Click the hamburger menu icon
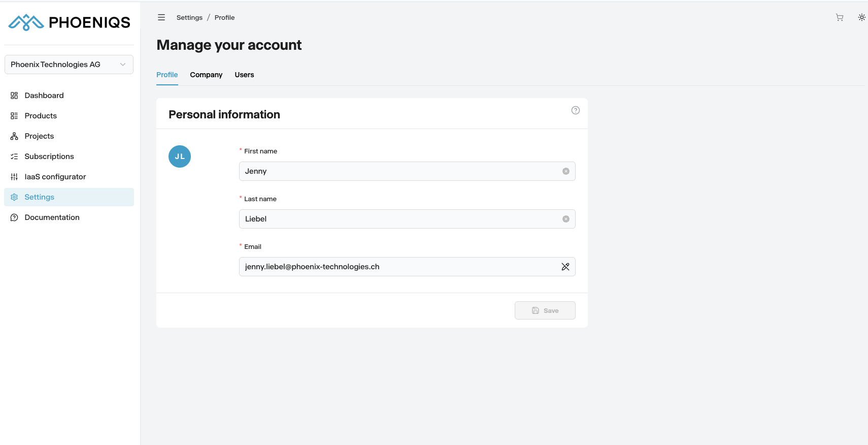The image size is (868, 445). coord(161,17)
